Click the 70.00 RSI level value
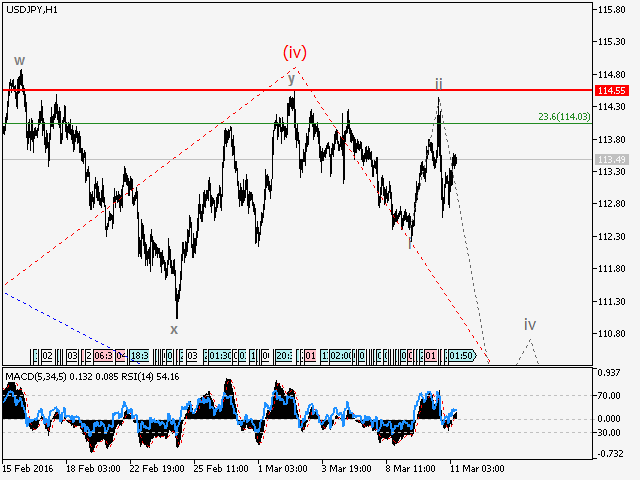This screenshot has width=640, height=480. [x=609, y=396]
